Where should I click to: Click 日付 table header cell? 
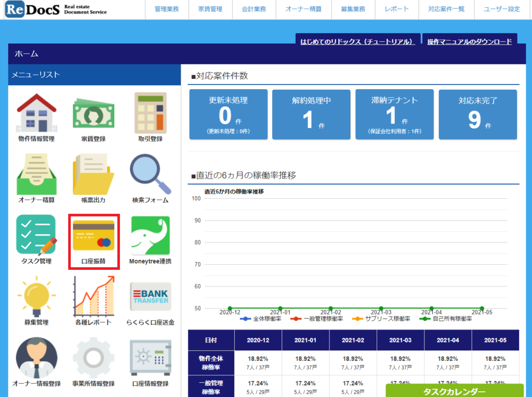(x=211, y=340)
